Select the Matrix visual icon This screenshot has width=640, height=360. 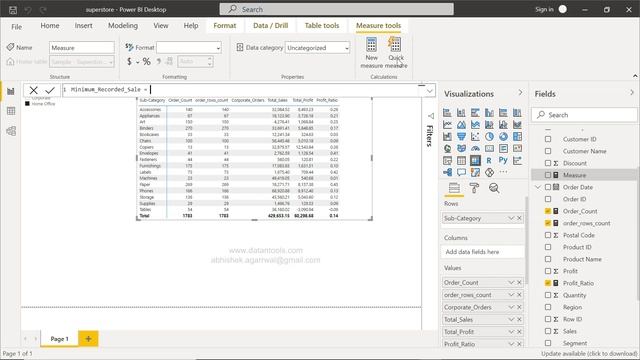click(x=475, y=160)
